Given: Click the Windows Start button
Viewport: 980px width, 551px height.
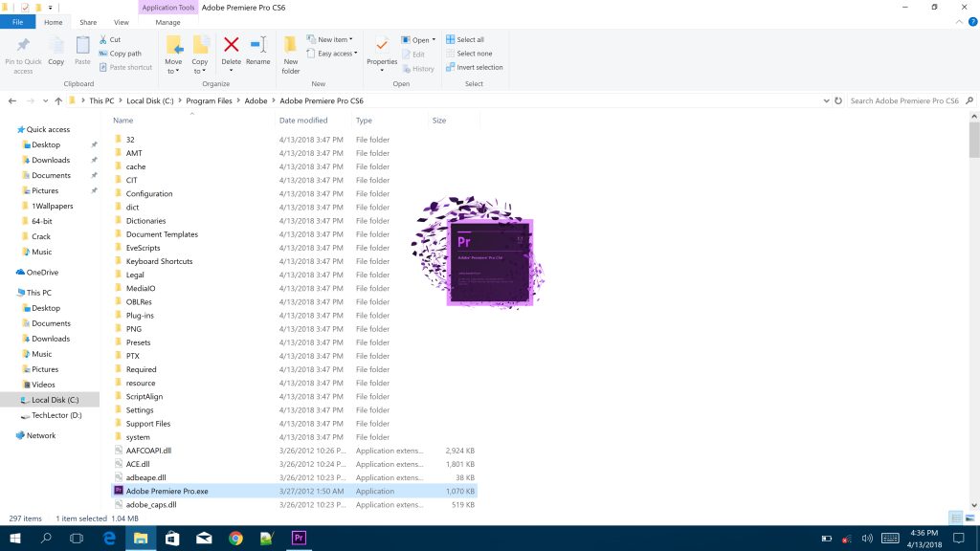Looking at the screenshot, I should click(x=15, y=538).
